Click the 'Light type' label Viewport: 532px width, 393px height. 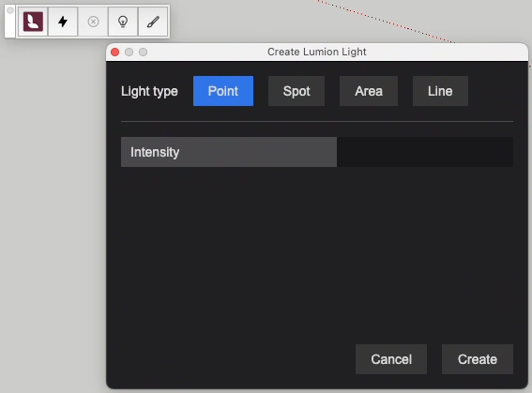coord(149,91)
